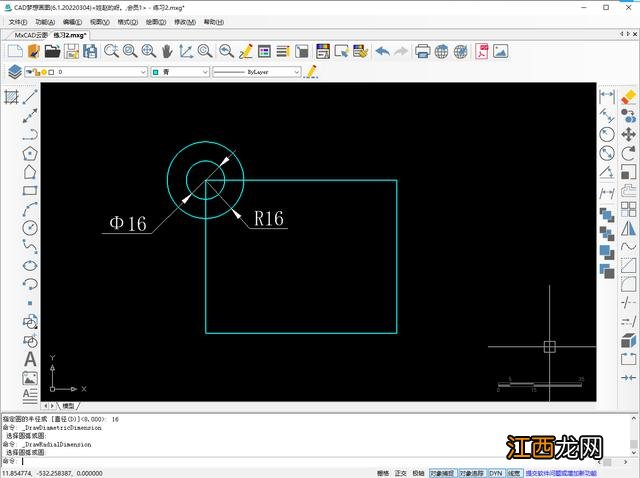Activate the Ellipse drawing tool
The image size is (640, 478).
(30, 265)
